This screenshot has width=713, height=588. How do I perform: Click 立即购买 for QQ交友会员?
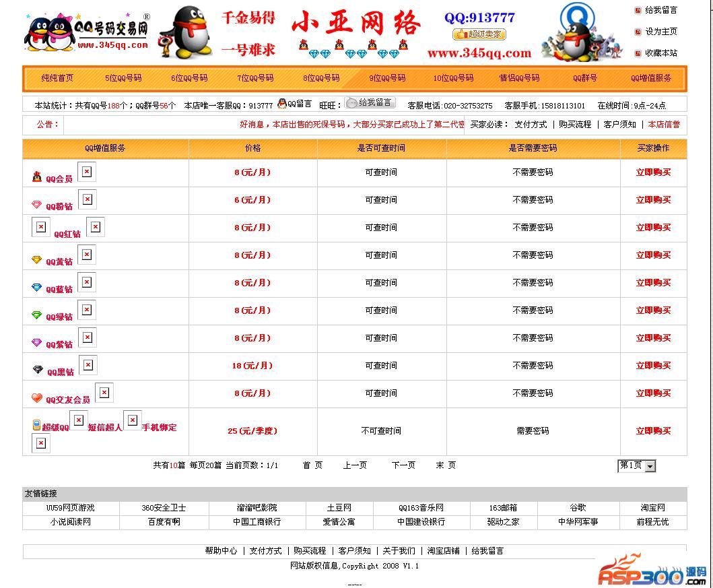click(x=653, y=393)
